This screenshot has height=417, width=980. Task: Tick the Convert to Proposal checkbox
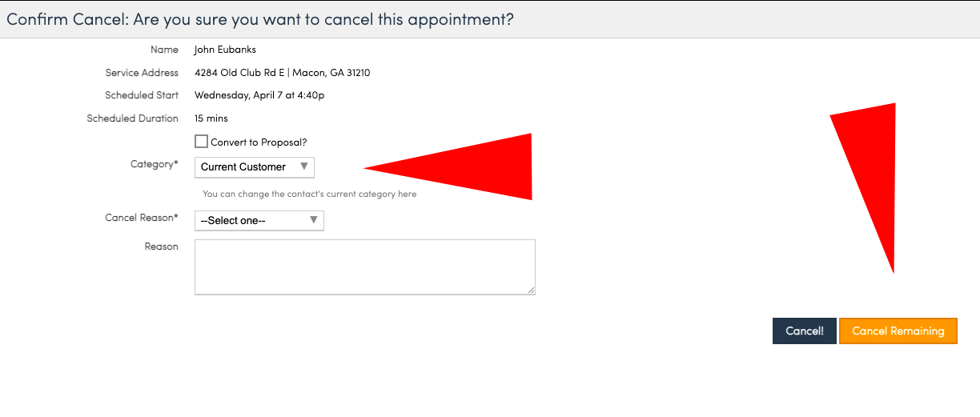(201, 142)
